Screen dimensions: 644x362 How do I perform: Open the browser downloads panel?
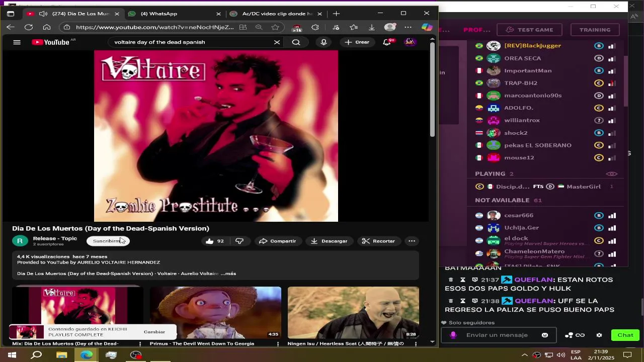371,27
